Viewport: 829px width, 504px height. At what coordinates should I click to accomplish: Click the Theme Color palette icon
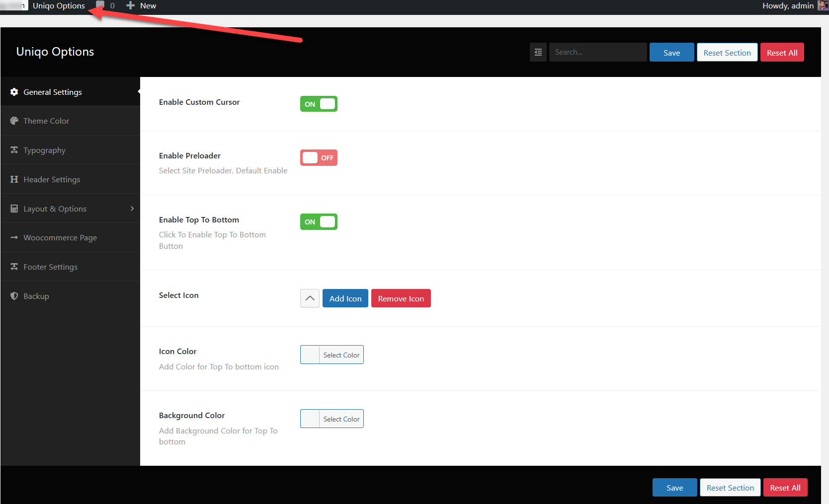14,121
